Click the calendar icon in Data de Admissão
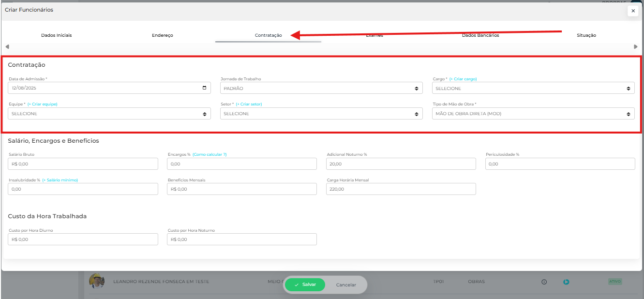 (205, 88)
